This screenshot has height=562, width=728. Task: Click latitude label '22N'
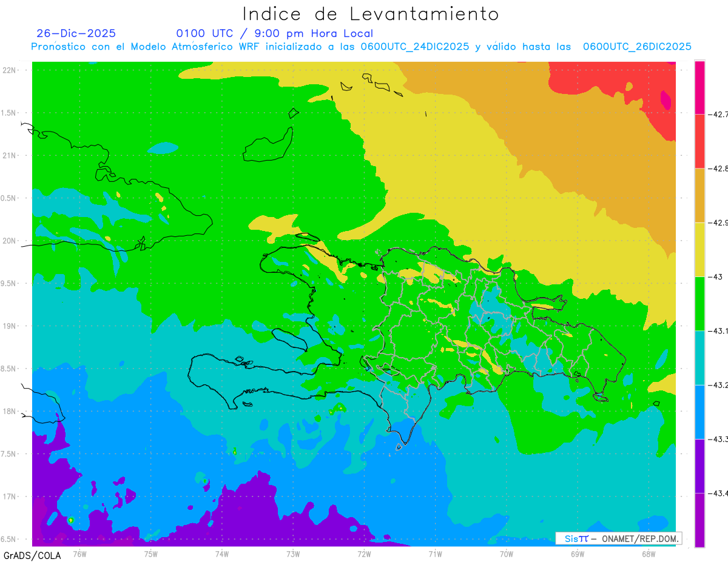(x=8, y=70)
